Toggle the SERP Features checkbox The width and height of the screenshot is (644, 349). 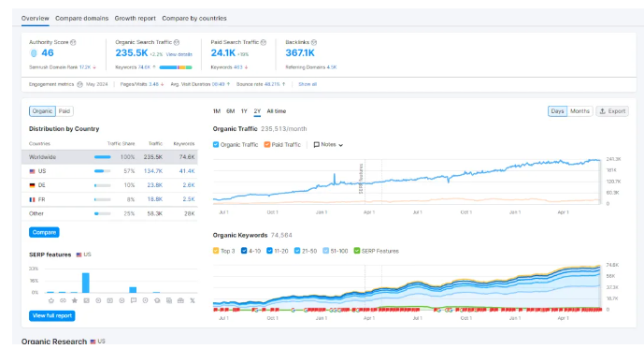click(x=357, y=251)
